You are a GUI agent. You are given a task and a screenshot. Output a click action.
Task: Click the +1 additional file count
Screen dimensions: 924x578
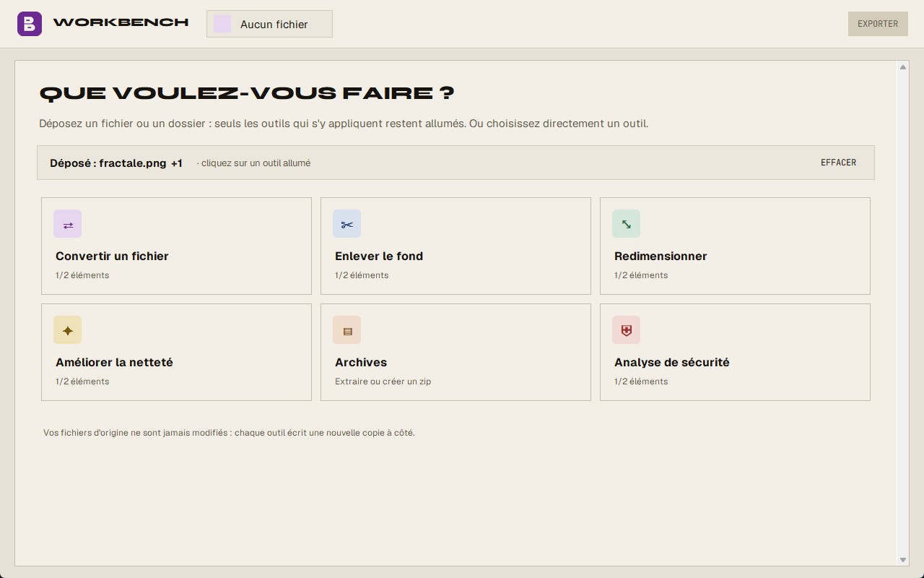(x=177, y=163)
